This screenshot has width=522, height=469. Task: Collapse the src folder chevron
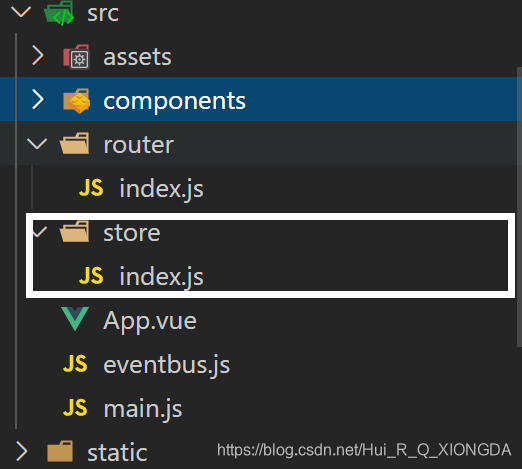pos(21,12)
